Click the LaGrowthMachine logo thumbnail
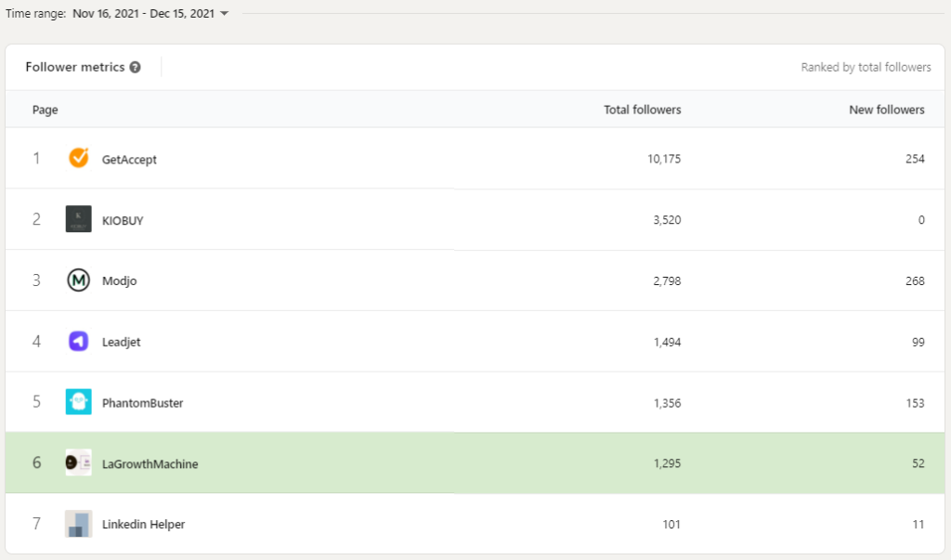Image resolution: width=951 pixels, height=560 pixels. (79, 462)
